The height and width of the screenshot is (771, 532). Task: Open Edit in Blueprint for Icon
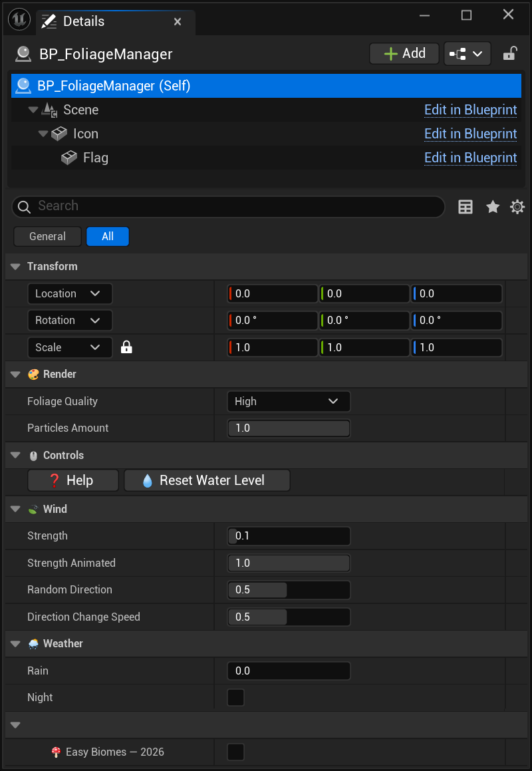pos(471,134)
